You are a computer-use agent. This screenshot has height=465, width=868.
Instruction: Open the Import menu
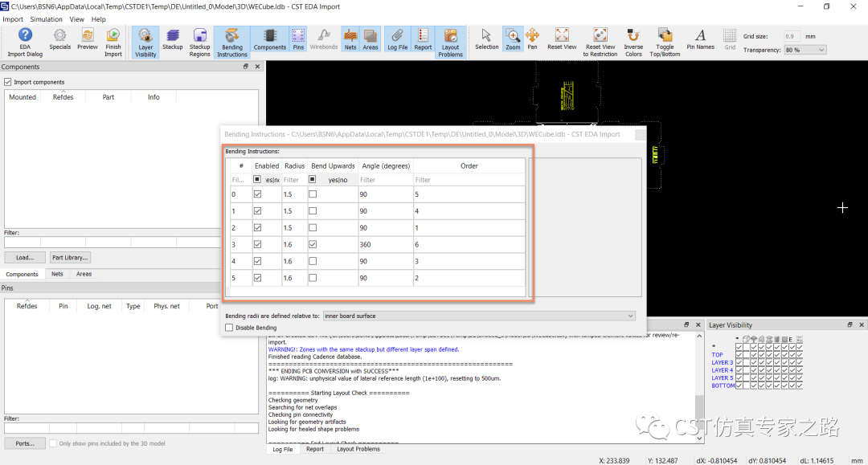(x=13, y=19)
